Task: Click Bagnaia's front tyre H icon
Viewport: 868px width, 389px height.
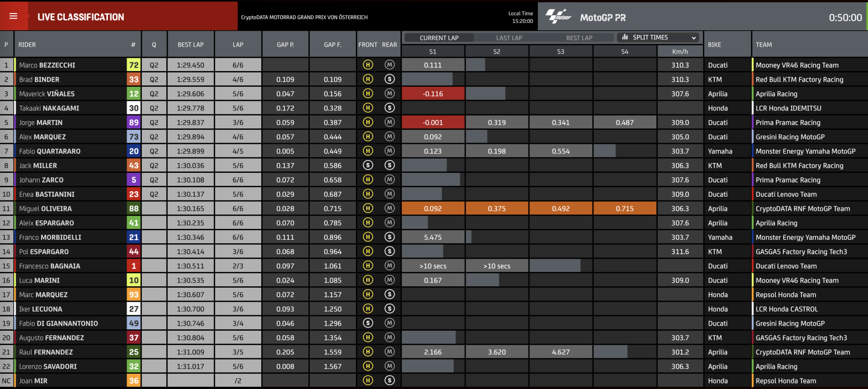Action: (368, 266)
